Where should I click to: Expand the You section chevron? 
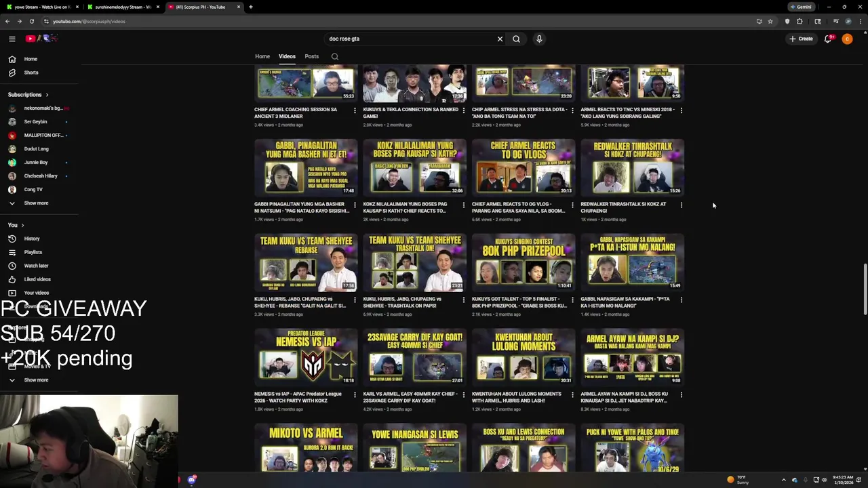point(22,225)
